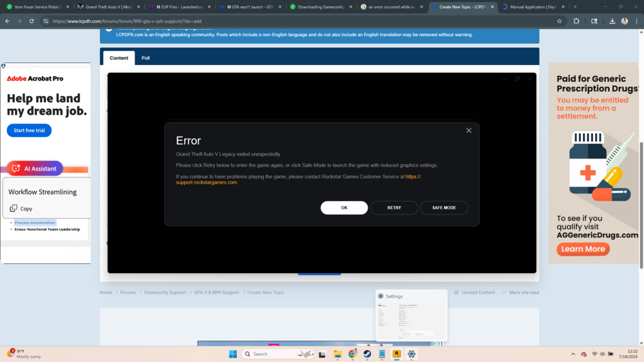644x362 pixels.
Task: Click RETRY to relaunch the game
Action: (394, 207)
